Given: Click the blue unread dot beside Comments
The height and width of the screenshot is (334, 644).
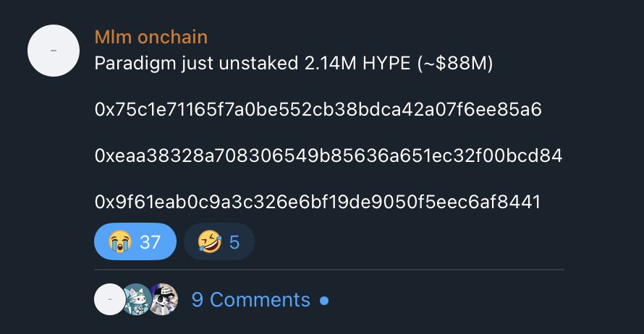Looking at the screenshot, I should 323,300.
